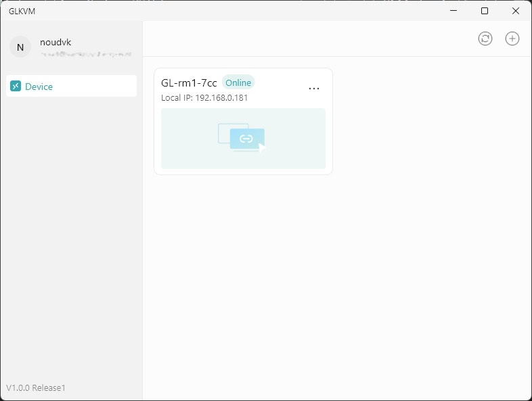Click the GL-rm1-7cc device name
Viewport: 532px width, 401px height.
point(189,82)
